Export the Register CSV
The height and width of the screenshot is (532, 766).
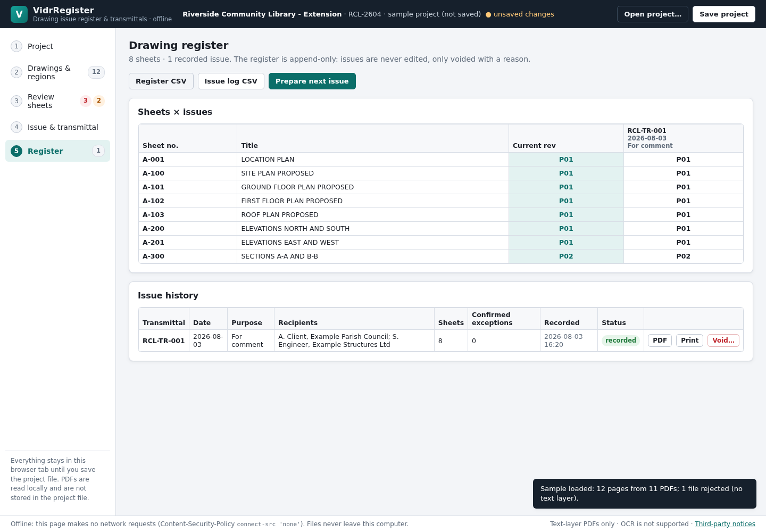pos(161,81)
